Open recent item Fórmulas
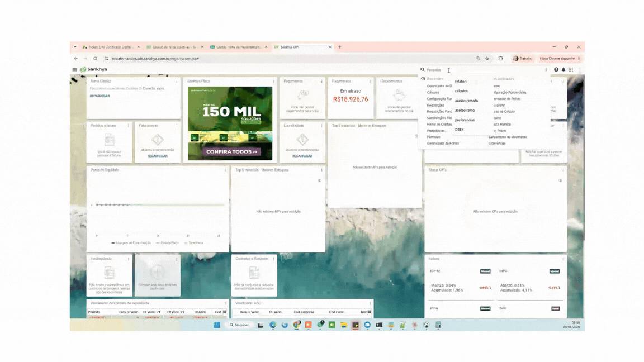This screenshot has height=362, width=644. pos(433,137)
